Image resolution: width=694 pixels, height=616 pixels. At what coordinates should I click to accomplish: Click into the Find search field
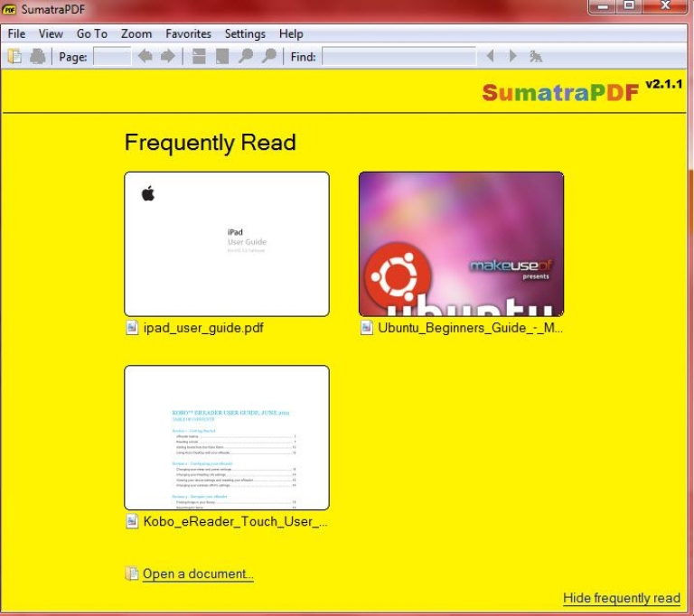[x=399, y=57]
